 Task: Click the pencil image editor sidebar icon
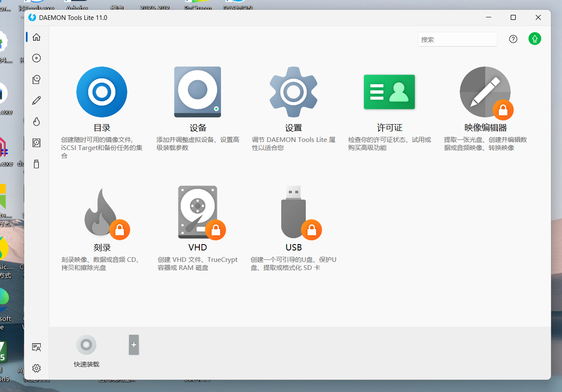pos(36,100)
